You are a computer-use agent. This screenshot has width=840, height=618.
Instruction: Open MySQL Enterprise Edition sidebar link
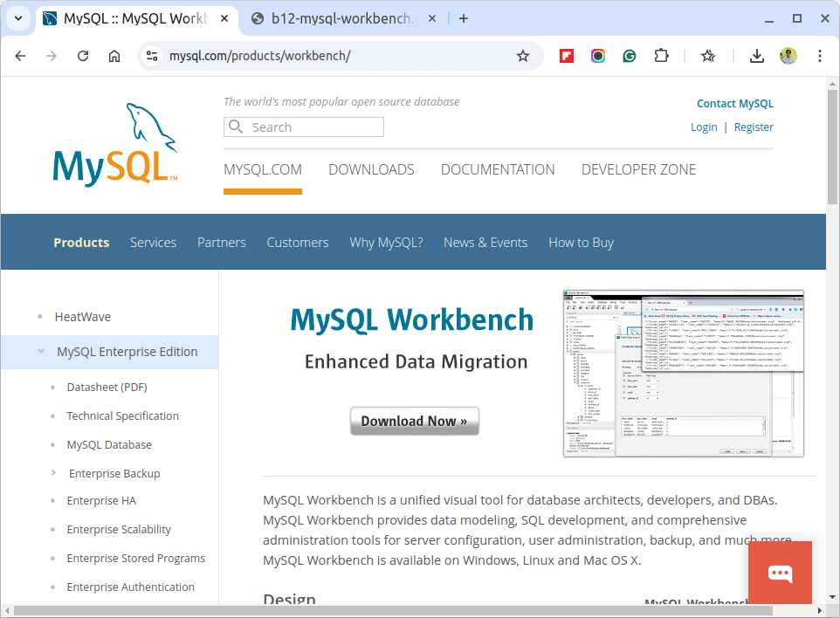pyautogui.click(x=127, y=352)
